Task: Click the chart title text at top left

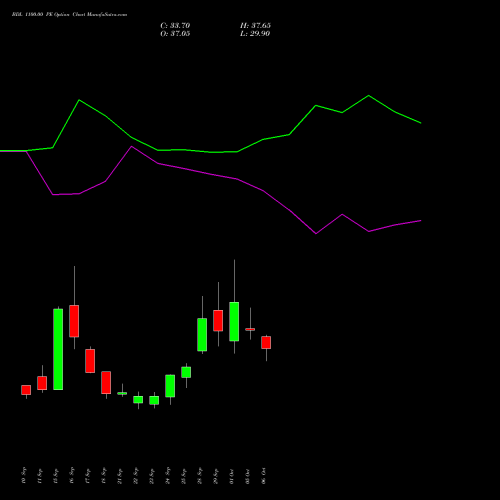Action: 69,15
